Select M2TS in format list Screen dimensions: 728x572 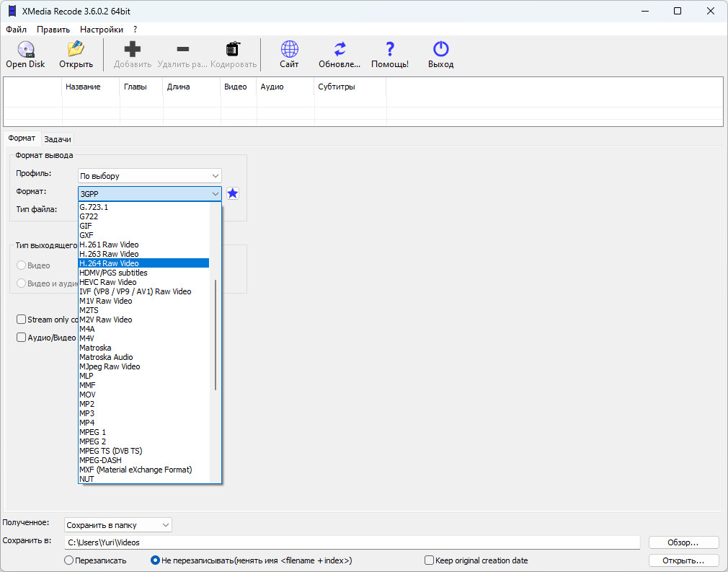click(x=144, y=310)
